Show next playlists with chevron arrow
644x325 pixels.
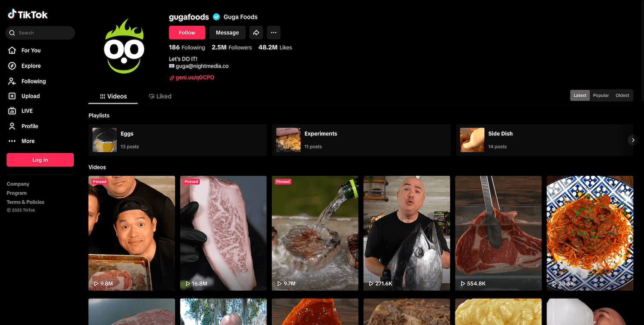tap(633, 140)
